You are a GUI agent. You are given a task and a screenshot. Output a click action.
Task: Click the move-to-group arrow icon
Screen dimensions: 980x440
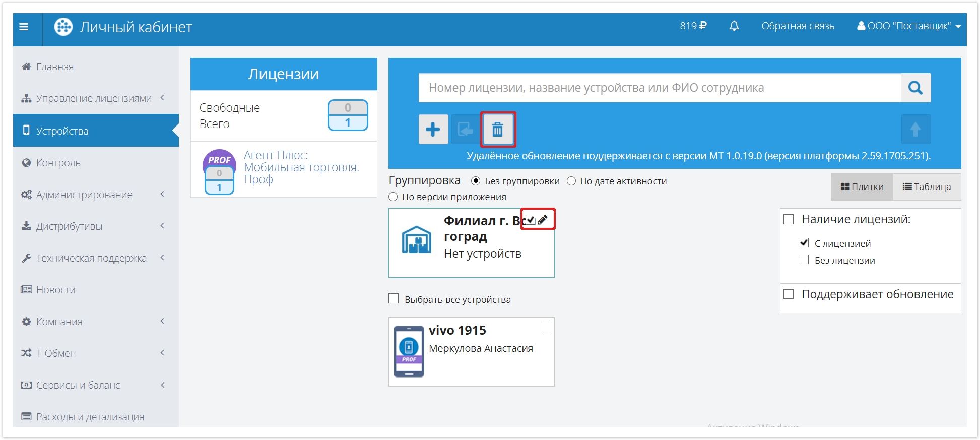click(x=465, y=130)
